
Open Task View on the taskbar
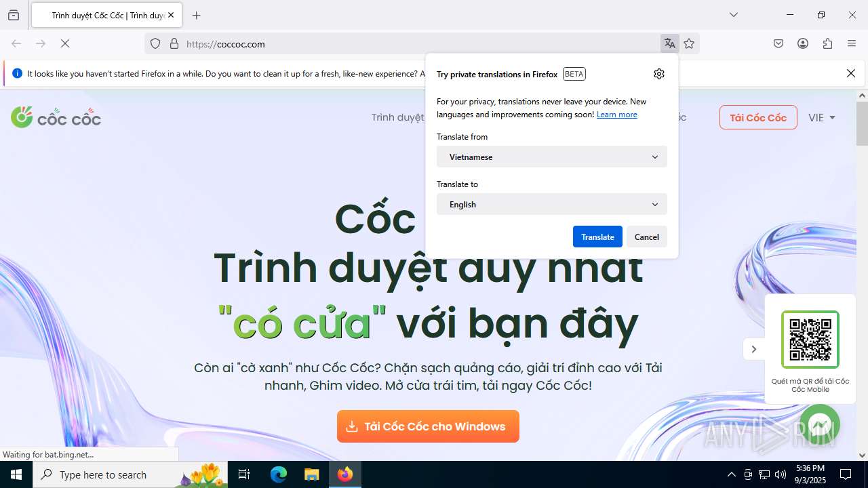244,474
